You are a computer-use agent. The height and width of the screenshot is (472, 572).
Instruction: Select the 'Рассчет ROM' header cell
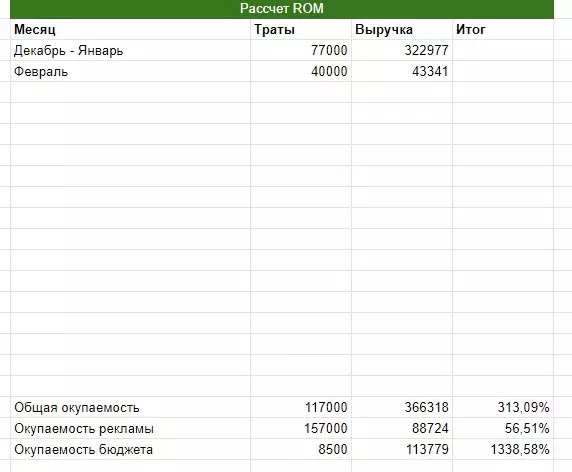click(x=282, y=8)
